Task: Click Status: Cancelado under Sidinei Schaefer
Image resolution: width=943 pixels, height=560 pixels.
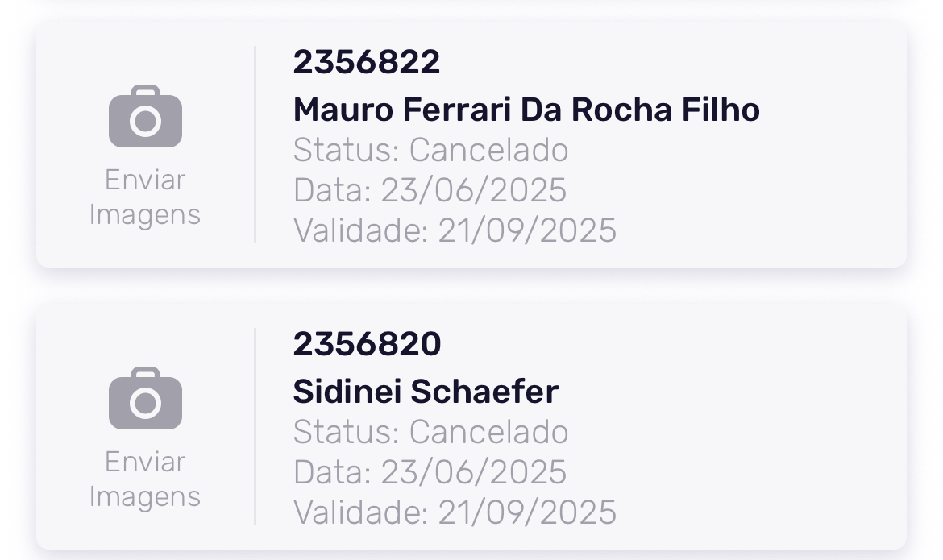Action: (x=430, y=433)
